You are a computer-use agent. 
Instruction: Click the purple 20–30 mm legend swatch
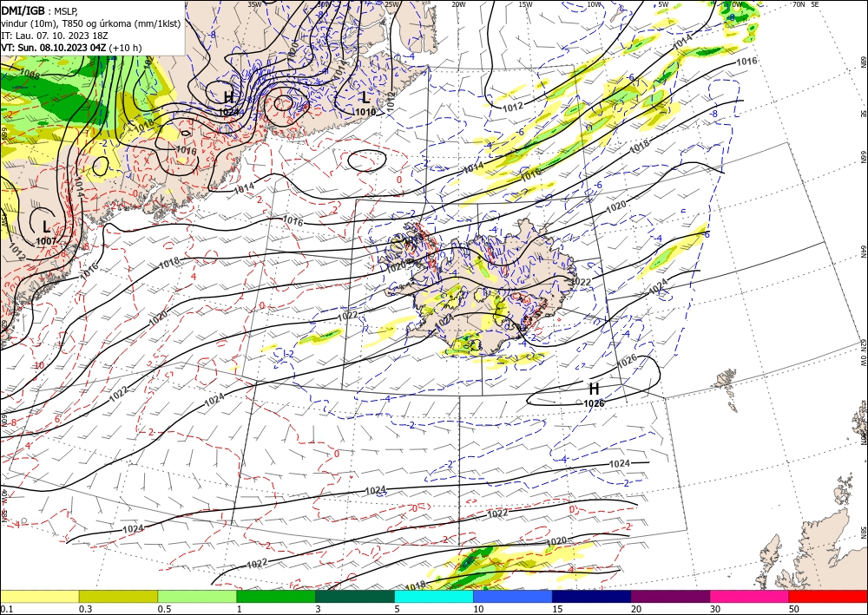point(670,596)
